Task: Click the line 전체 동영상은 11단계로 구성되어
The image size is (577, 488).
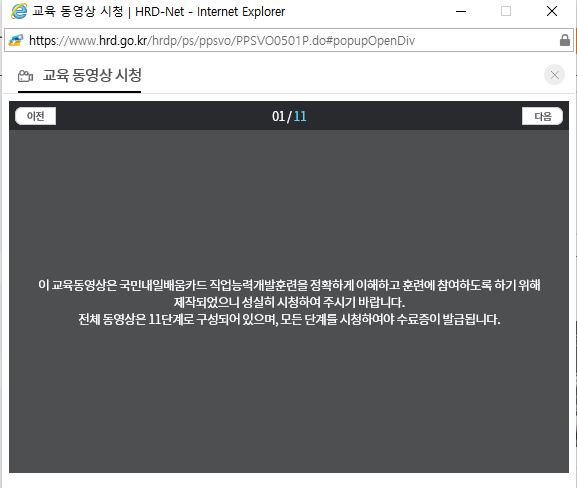Action: (x=289, y=319)
